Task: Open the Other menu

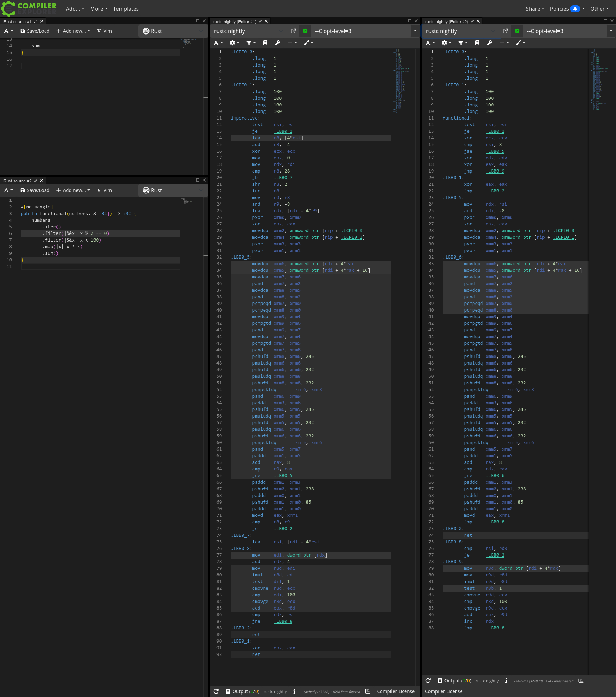Action: click(x=599, y=9)
